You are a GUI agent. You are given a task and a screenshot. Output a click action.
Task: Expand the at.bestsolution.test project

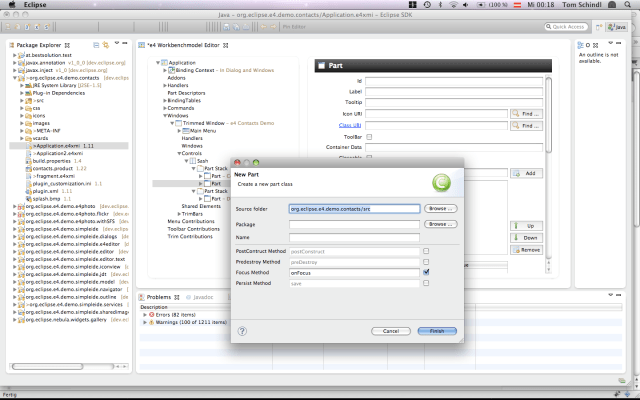15,55
